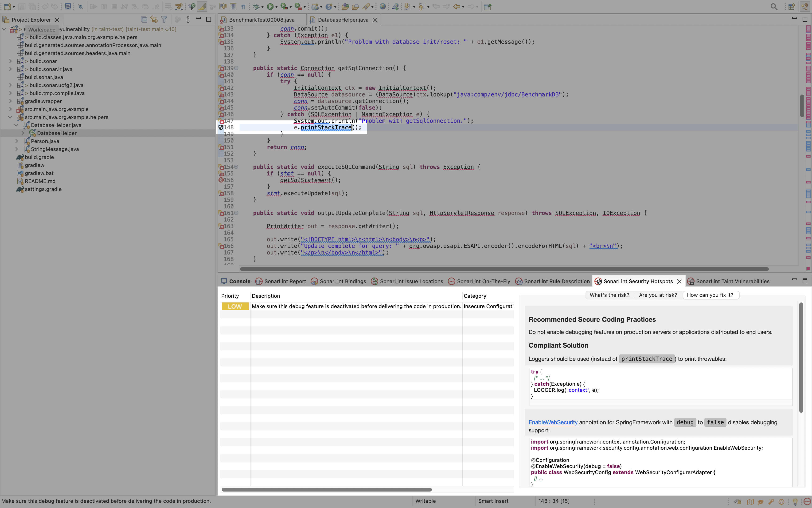The height and width of the screenshot is (508, 812).
Task: Click the Project Explorer filter funnel icon
Action: pos(164,20)
